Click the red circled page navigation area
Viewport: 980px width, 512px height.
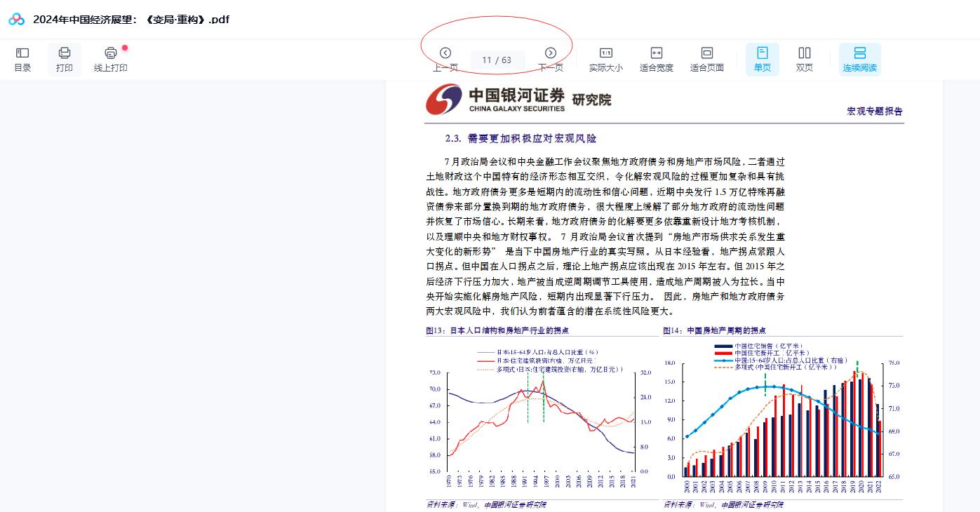[497, 51]
